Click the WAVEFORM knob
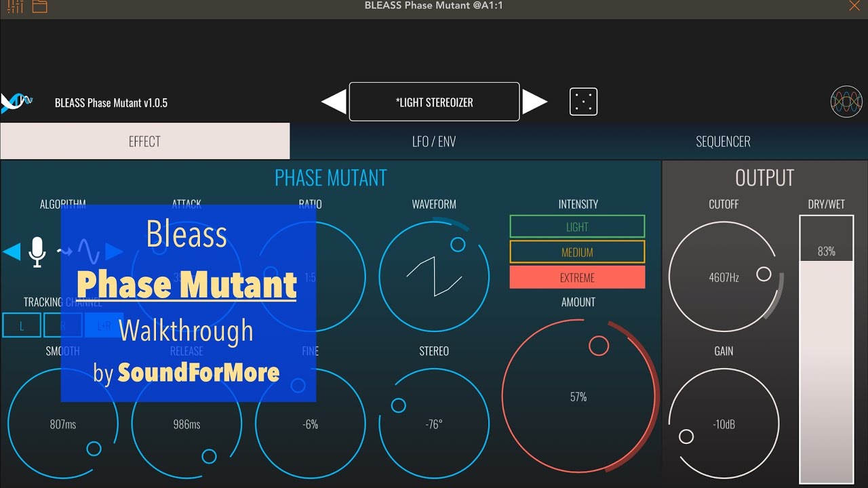 coord(434,276)
